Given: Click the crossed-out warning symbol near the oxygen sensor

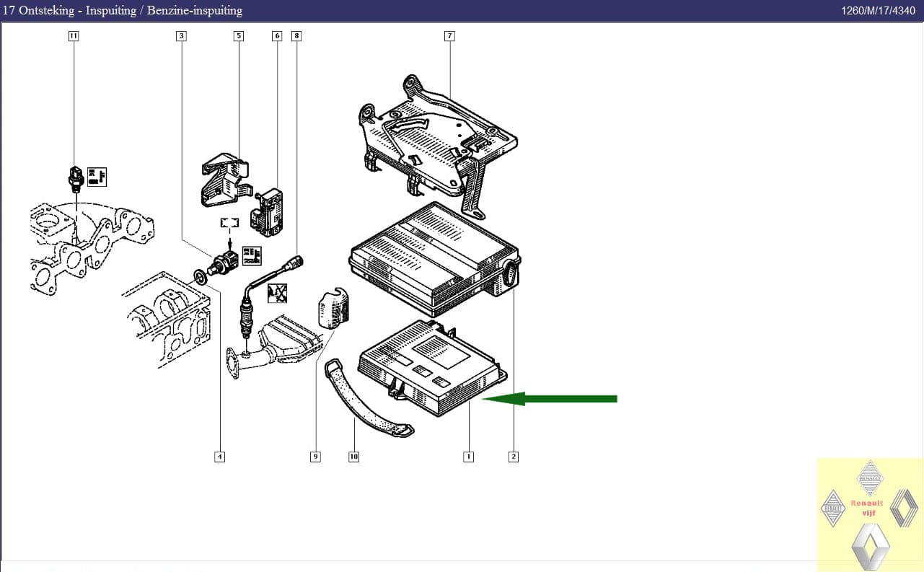Looking at the screenshot, I should [x=277, y=294].
